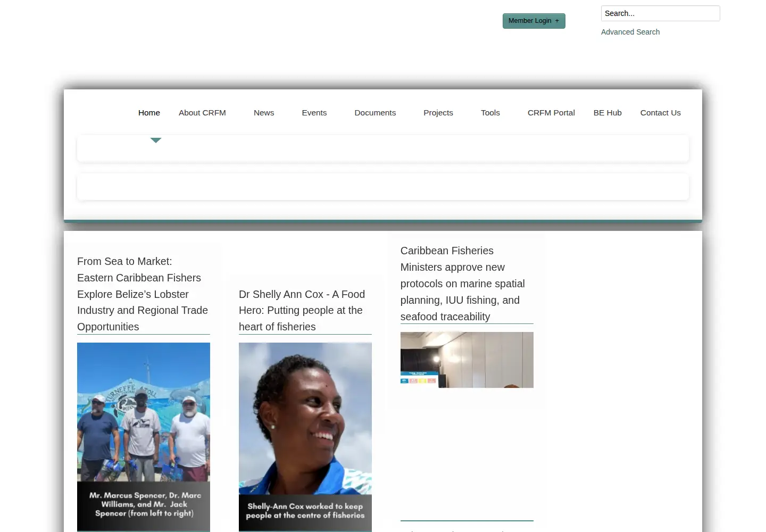Go to the Contact Us page
This screenshot has width=766, height=532.
(x=661, y=113)
